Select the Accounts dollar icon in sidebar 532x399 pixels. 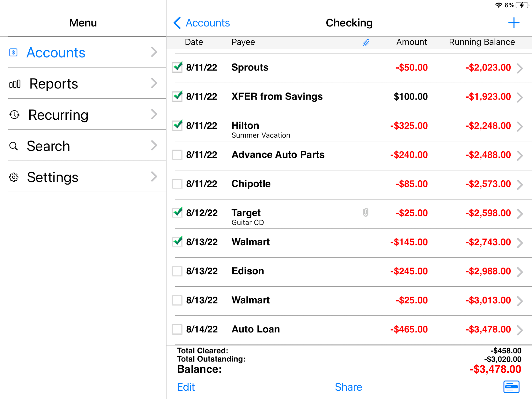(x=13, y=52)
